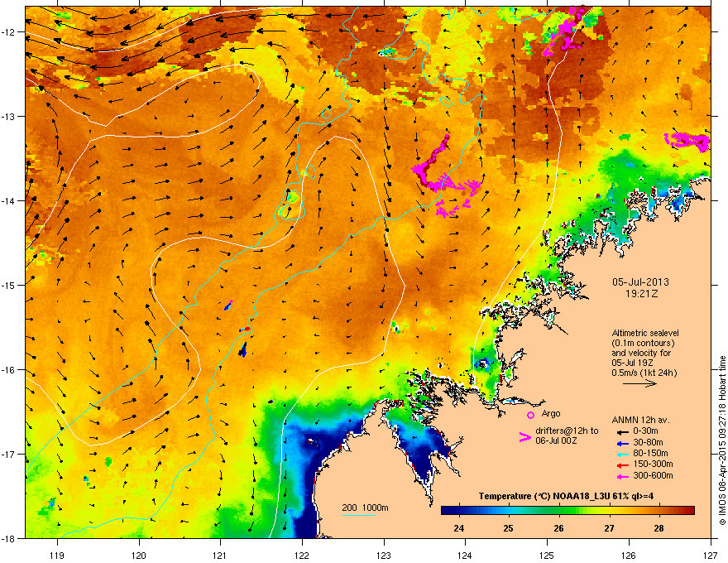Click the '(0.1m contours)' text
The width and height of the screenshot is (728, 563).
click(643, 344)
